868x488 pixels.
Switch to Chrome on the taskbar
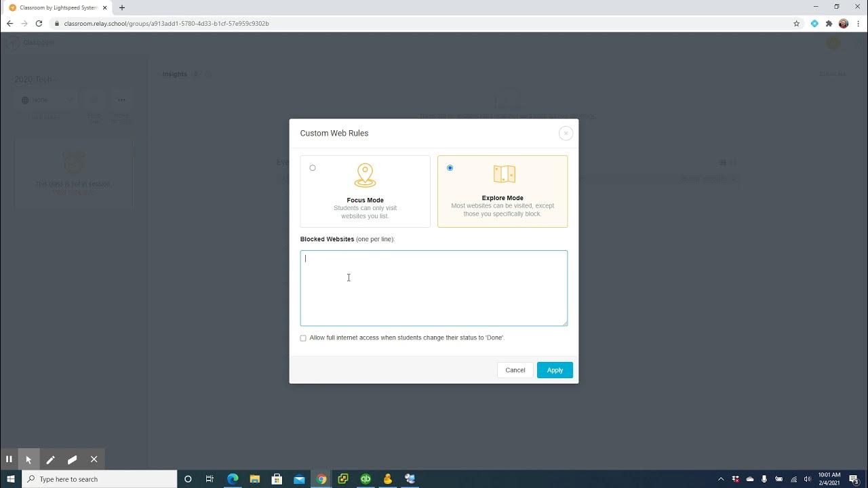click(x=321, y=479)
